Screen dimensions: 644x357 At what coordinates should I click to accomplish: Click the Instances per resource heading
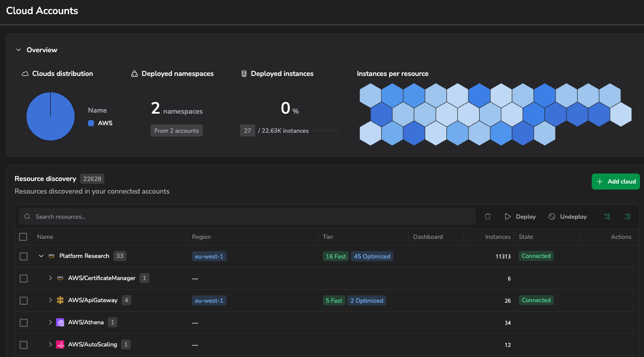[393, 73]
